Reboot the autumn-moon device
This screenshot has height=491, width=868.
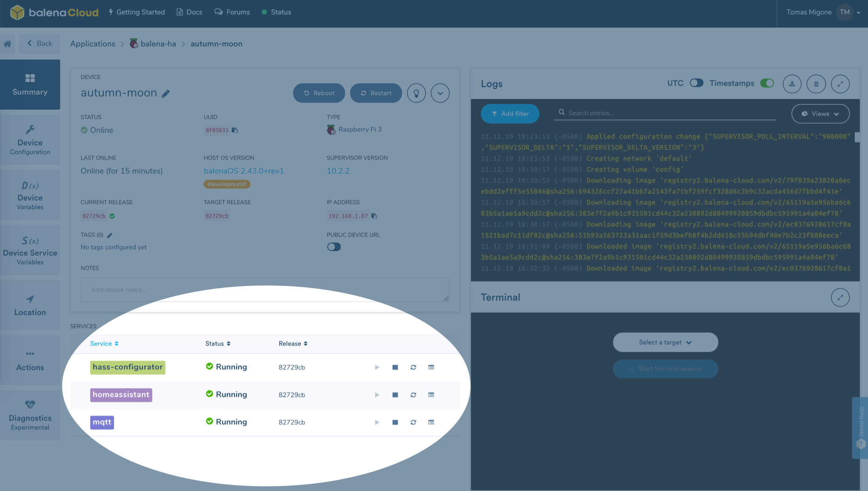click(x=319, y=93)
